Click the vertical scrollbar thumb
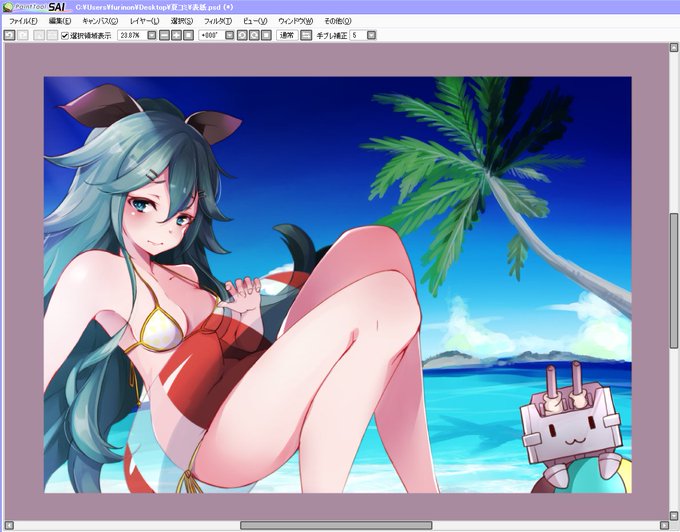Image resolution: width=680 pixels, height=532 pixels. [673, 281]
